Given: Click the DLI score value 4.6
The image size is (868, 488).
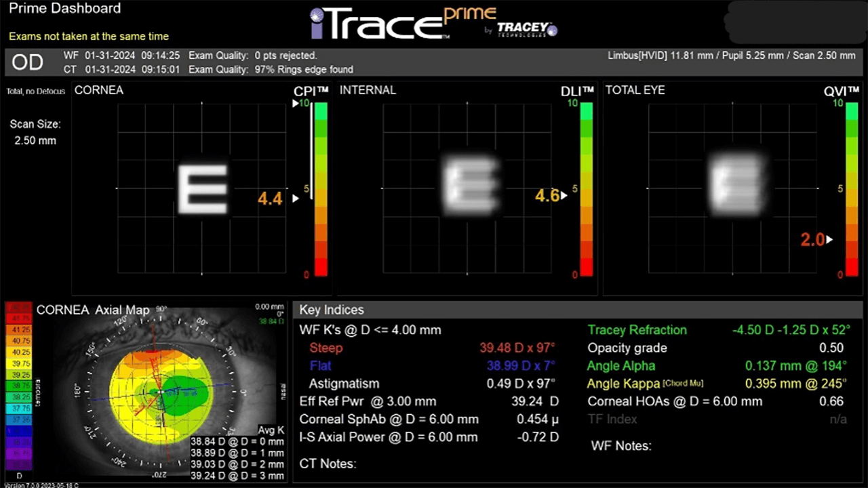Looking at the screenshot, I should click(547, 196).
